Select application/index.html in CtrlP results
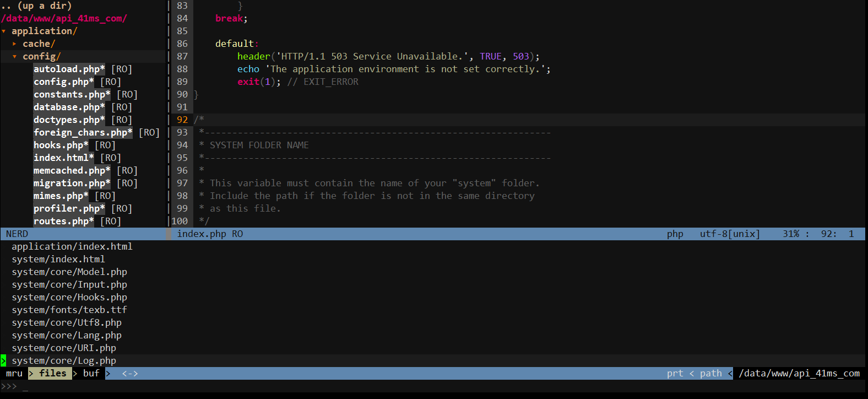868x399 pixels. pyautogui.click(x=72, y=247)
